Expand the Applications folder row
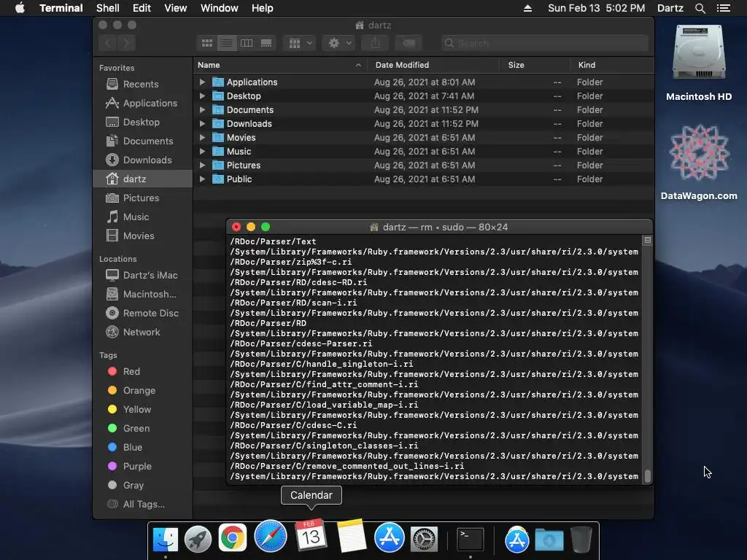 coord(202,82)
